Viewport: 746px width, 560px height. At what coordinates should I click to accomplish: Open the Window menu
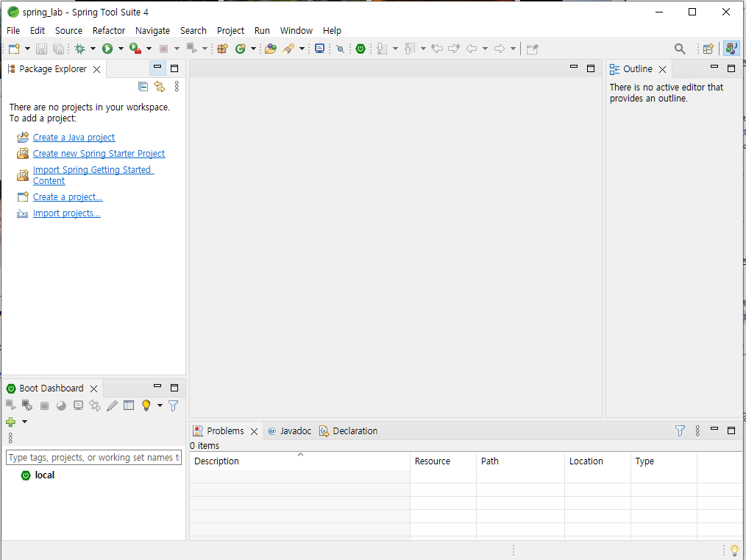coord(296,30)
